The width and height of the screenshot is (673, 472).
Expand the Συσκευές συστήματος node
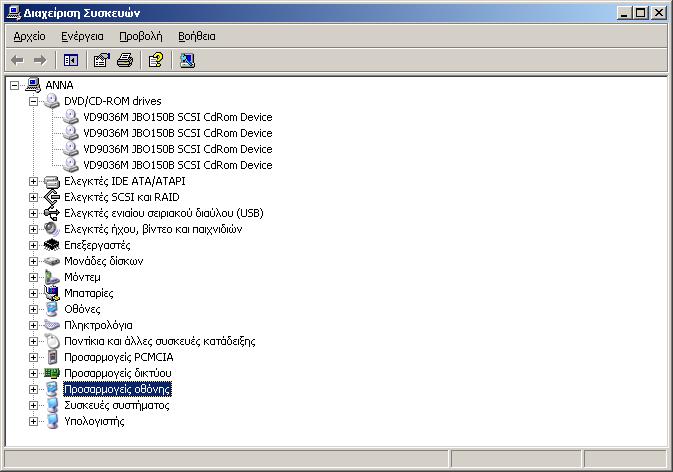coord(33,405)
